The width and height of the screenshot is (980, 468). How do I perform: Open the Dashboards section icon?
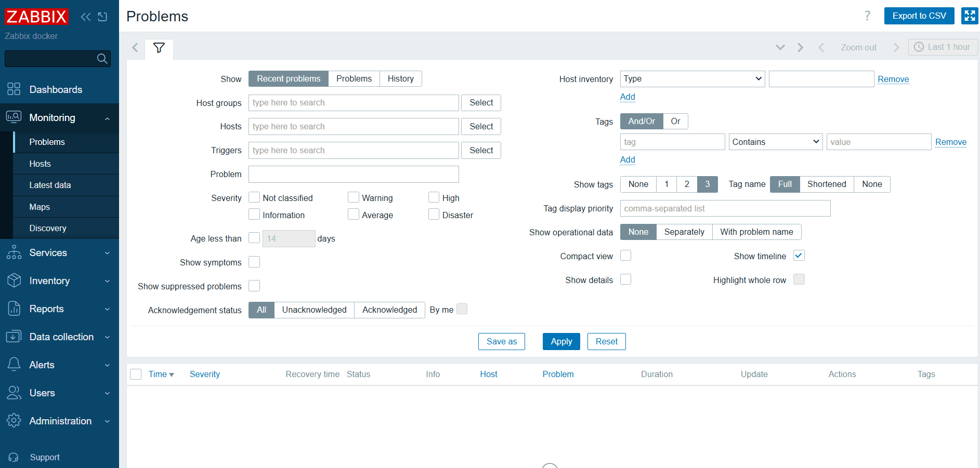point(14,89)
